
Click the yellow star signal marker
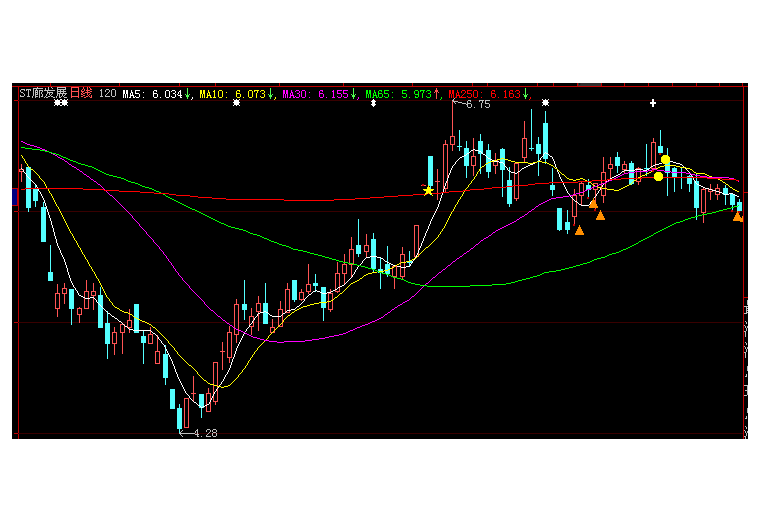(x=429, y=190)
